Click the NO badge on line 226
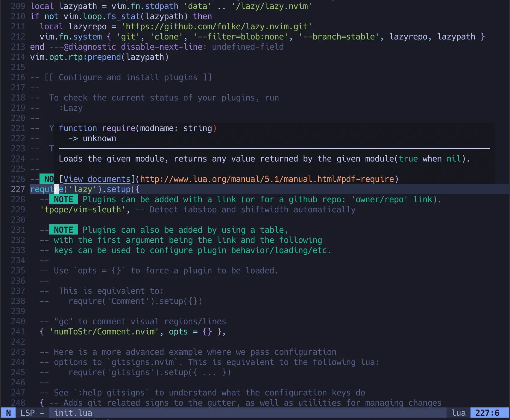Viewport: 510px width, 420px height. tap(47, 179)
